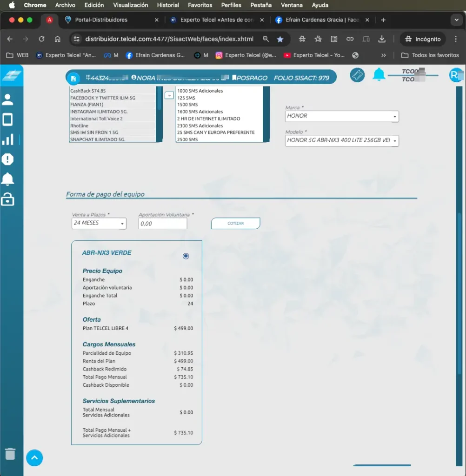466x476 pixels.
Task: Show more bookmarks with double chevron
Action: coord(383,55)
